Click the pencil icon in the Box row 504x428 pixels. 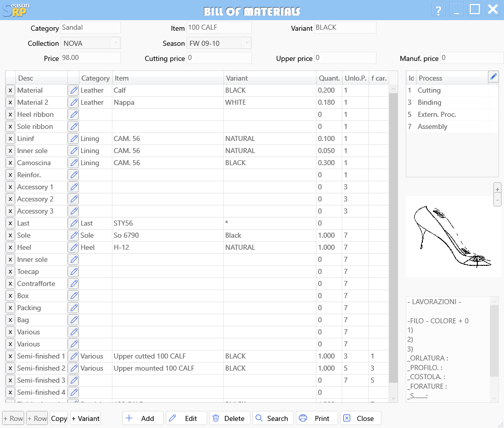(74, 296)
